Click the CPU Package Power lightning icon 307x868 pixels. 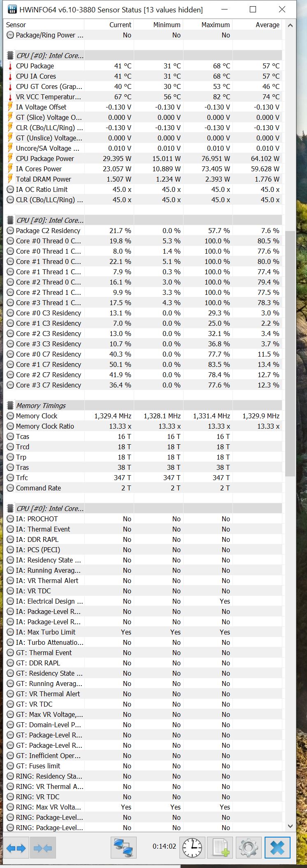[10, 159]
